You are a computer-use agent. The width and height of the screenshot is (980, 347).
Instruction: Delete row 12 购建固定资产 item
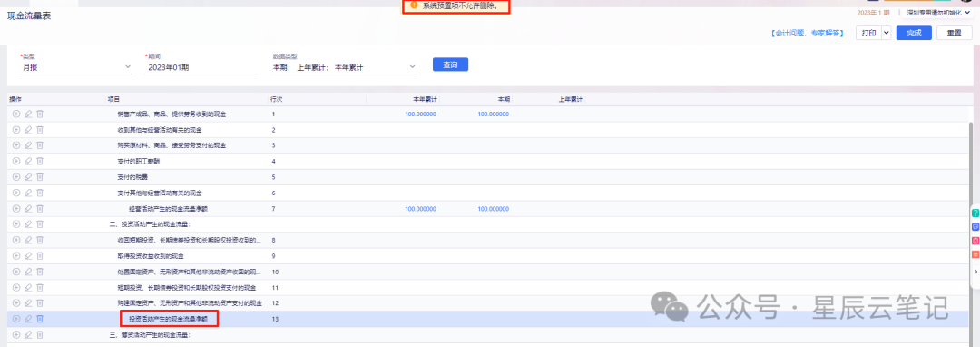coord(40,303)
